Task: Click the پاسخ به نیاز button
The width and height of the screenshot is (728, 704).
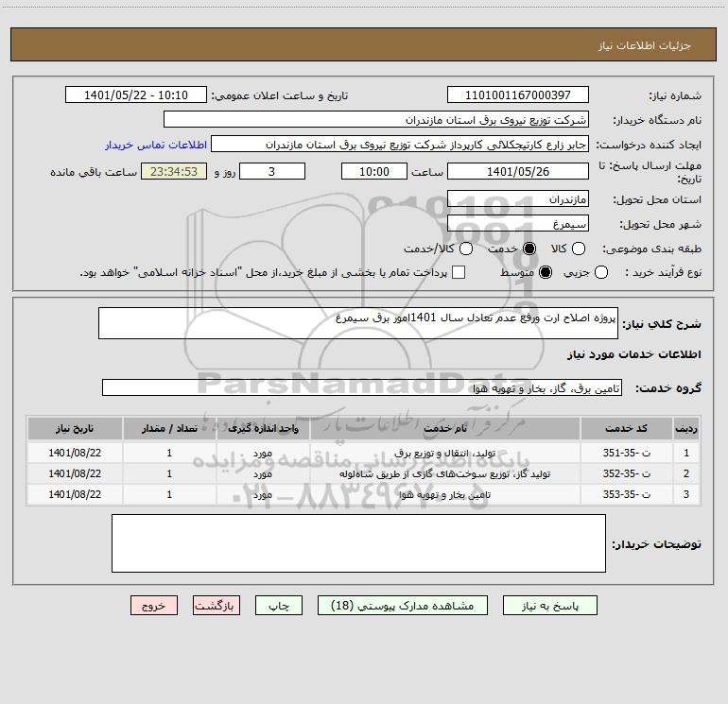Action: pyautogui.click(x=549, y=606)
